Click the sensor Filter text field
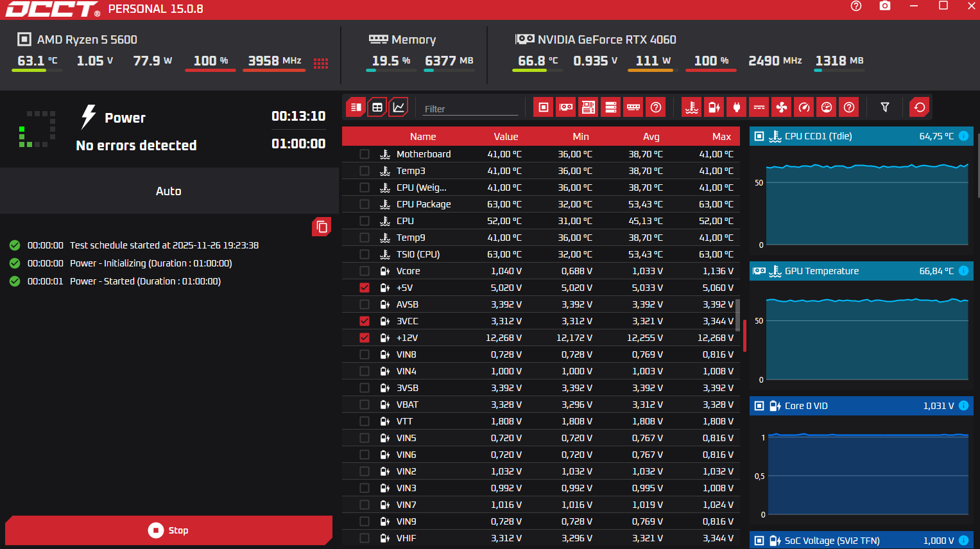The height and width of the screenshot is (549, 980). [470, 109]
